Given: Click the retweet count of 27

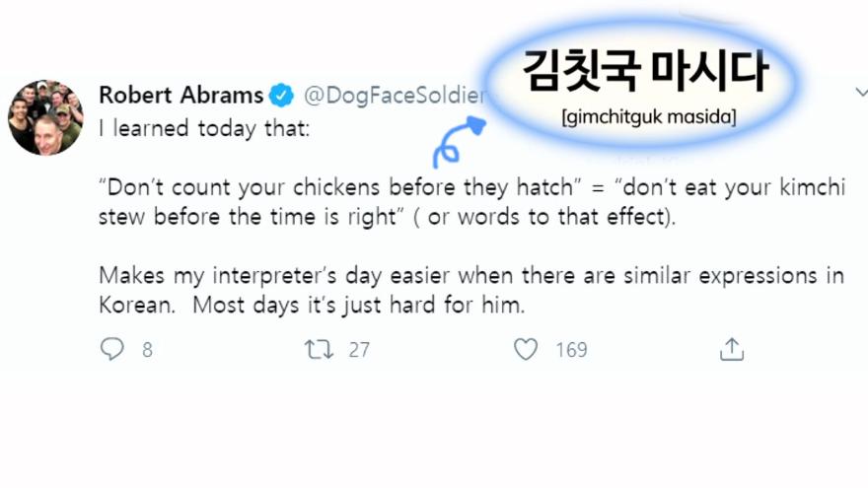Looking at the screenshot, I should (x=358, y=350).
